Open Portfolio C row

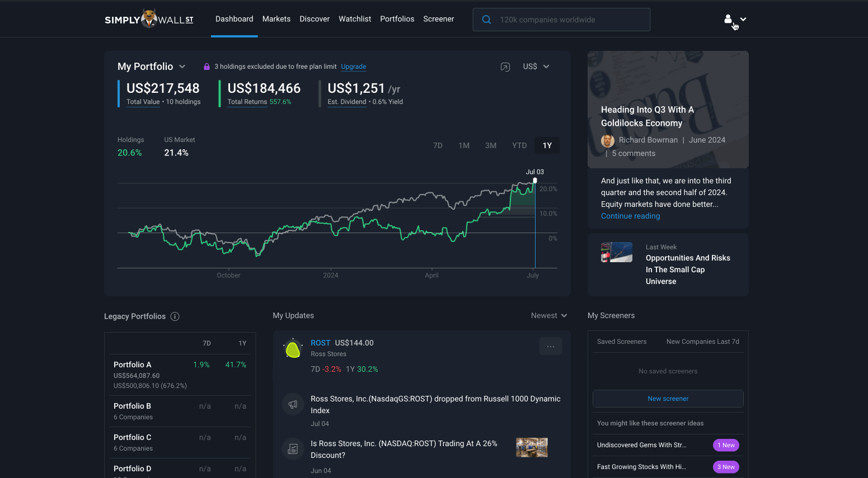point(180,443)
